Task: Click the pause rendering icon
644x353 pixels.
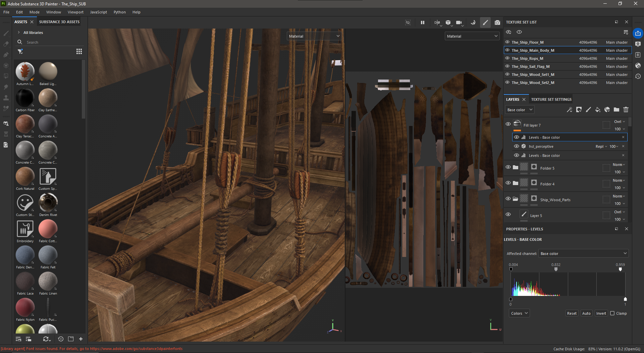Action: pos(423,23)
